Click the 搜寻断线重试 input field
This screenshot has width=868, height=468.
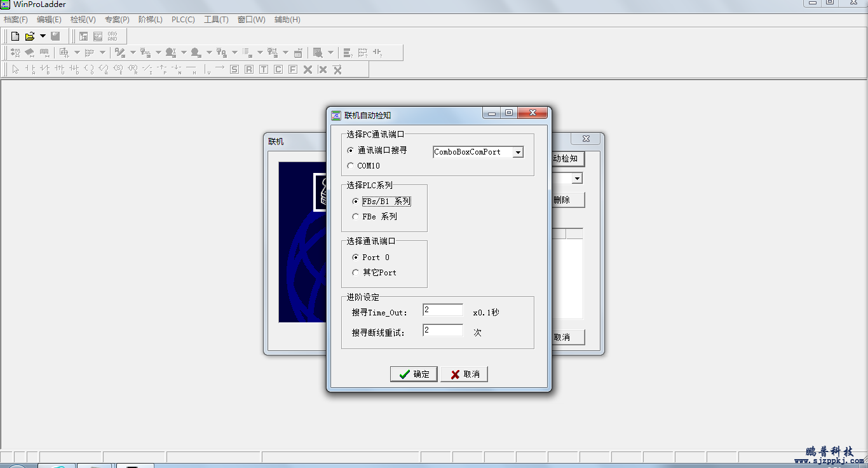click(443, 331)
